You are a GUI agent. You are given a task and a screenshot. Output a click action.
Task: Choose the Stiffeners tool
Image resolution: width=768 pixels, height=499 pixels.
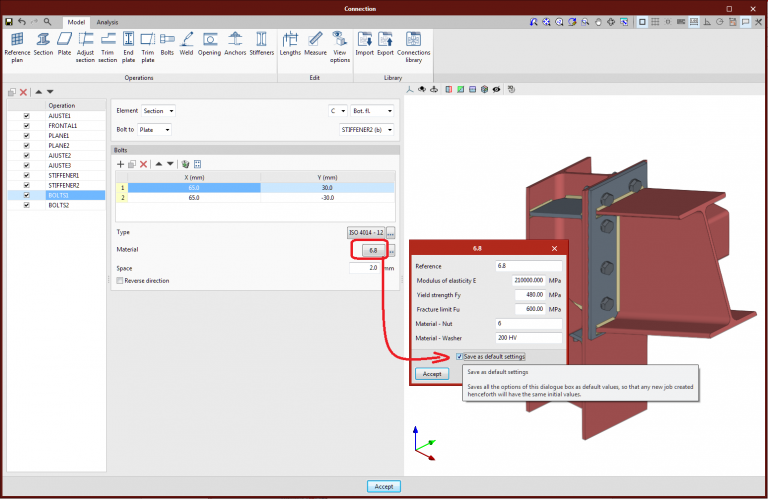tap(262, 44)
